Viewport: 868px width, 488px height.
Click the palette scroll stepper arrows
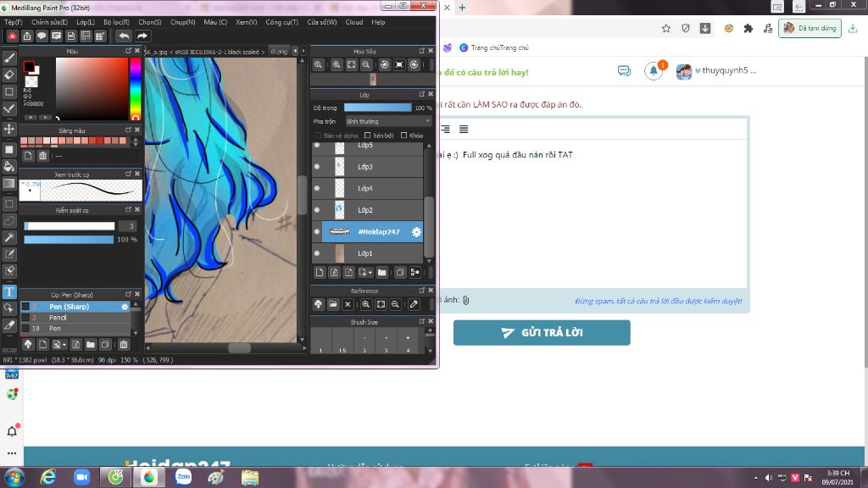point(136,141)
